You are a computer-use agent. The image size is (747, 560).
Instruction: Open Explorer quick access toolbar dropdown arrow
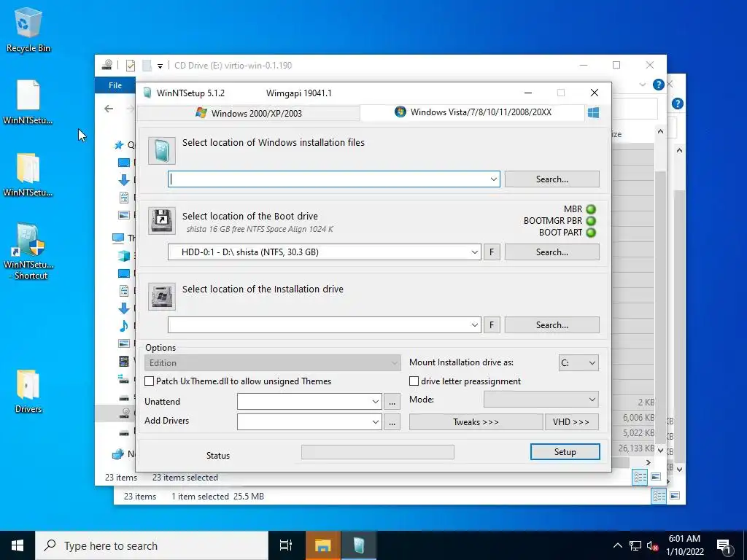[160, 66]
